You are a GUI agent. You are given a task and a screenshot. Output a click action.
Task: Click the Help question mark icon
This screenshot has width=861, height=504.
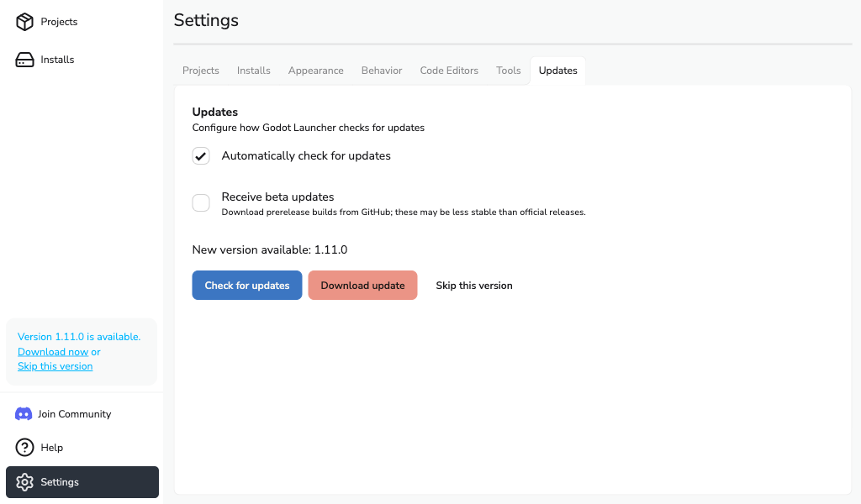pyautogui.click(x=24, y=448)
